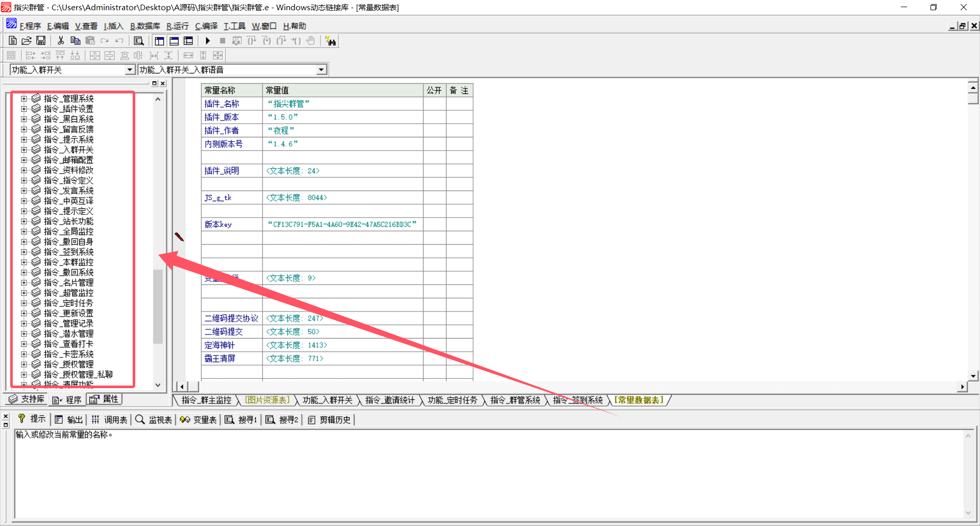Viewport: 980px width, 526px height.
Task: Switch to the 支持库 panel tab
Action: coord(27,399)
